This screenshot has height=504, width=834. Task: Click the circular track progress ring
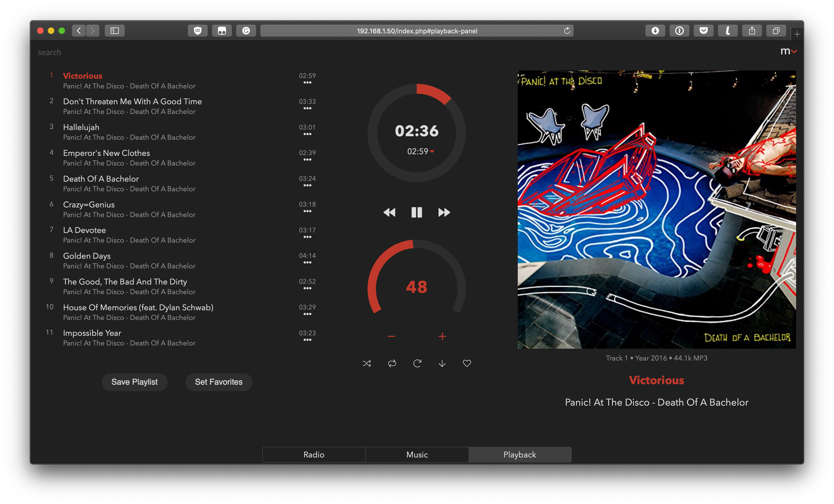417,133
